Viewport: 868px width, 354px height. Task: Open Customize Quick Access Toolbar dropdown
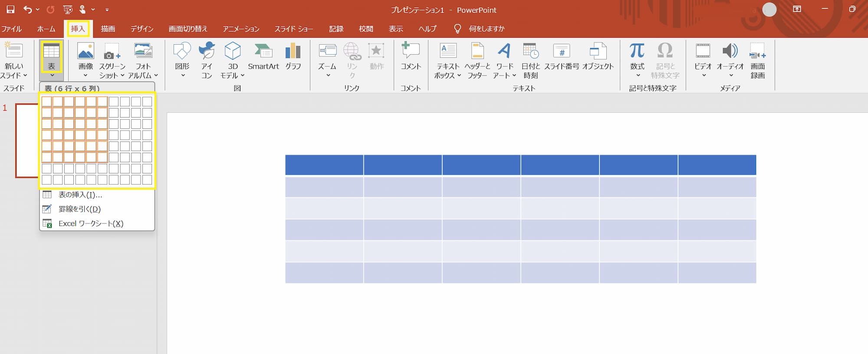click(107, 10)
